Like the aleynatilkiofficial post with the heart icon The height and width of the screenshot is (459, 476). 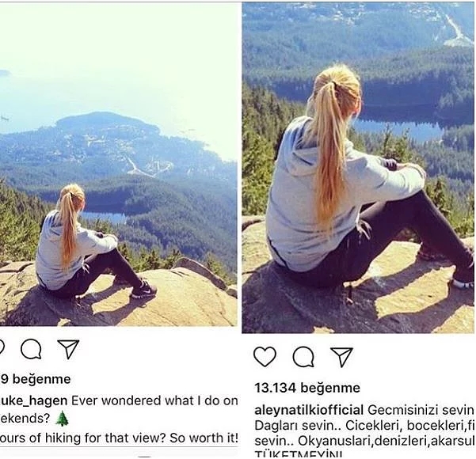pos(265,356)
